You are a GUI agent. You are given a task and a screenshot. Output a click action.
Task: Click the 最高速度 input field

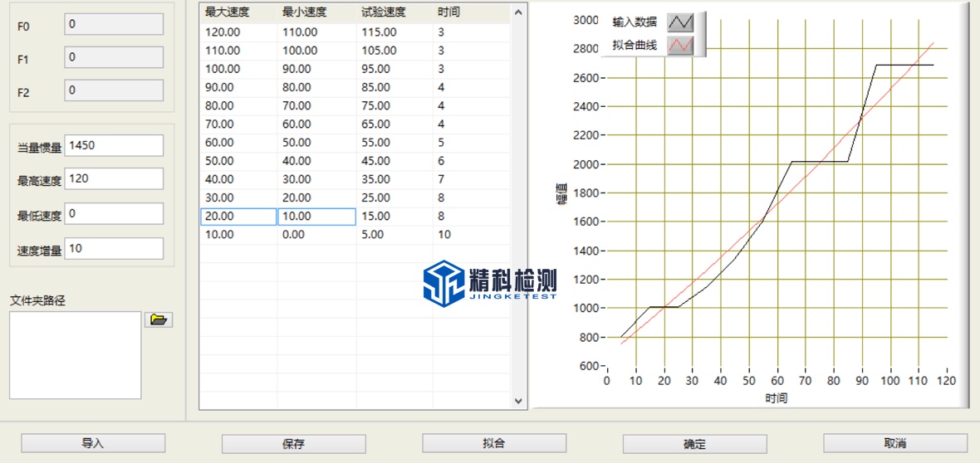coord(114,179)
